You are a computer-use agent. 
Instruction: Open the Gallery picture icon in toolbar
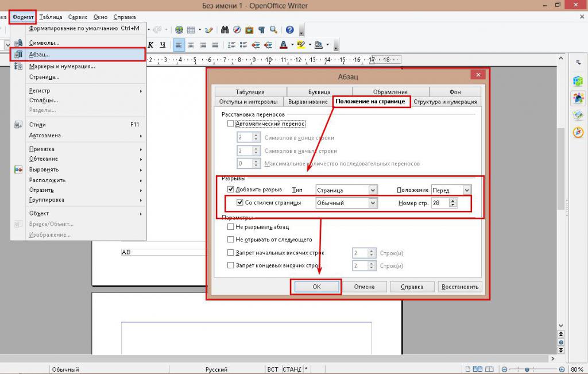tap(249, 30)
